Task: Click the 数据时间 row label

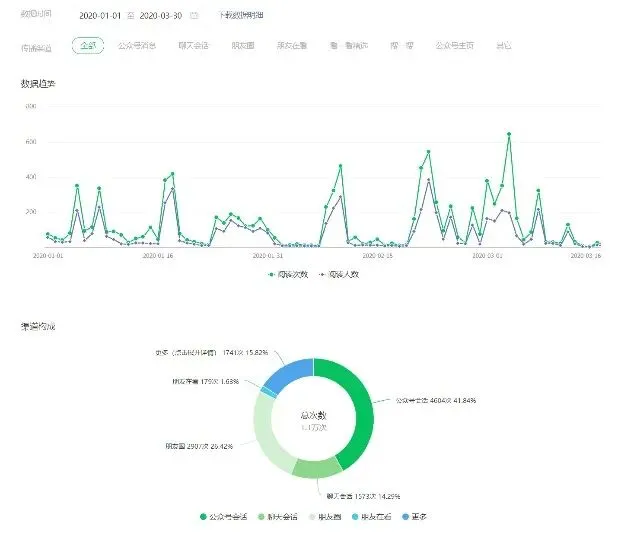Action: [36, 14]
